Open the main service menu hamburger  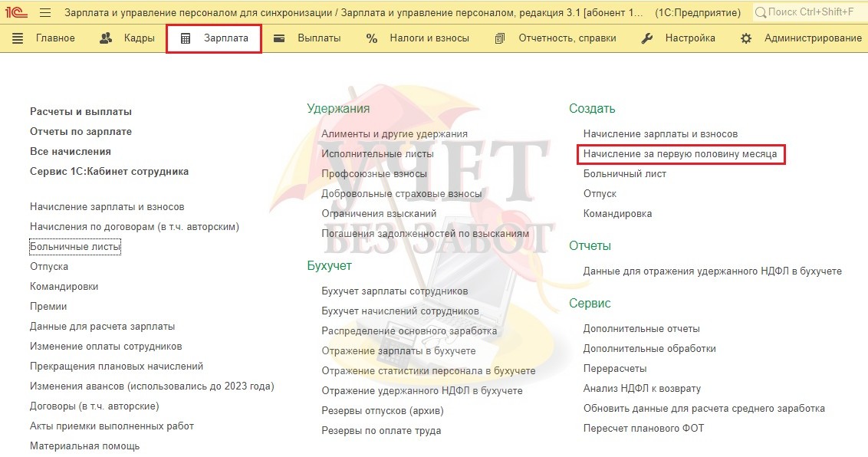45,12
